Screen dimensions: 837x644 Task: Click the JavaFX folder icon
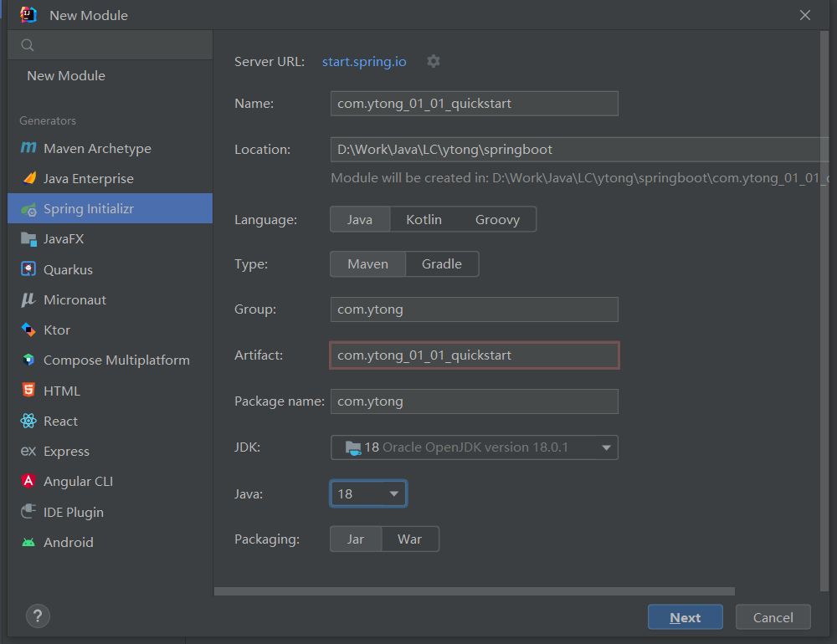tap(28, 239)
